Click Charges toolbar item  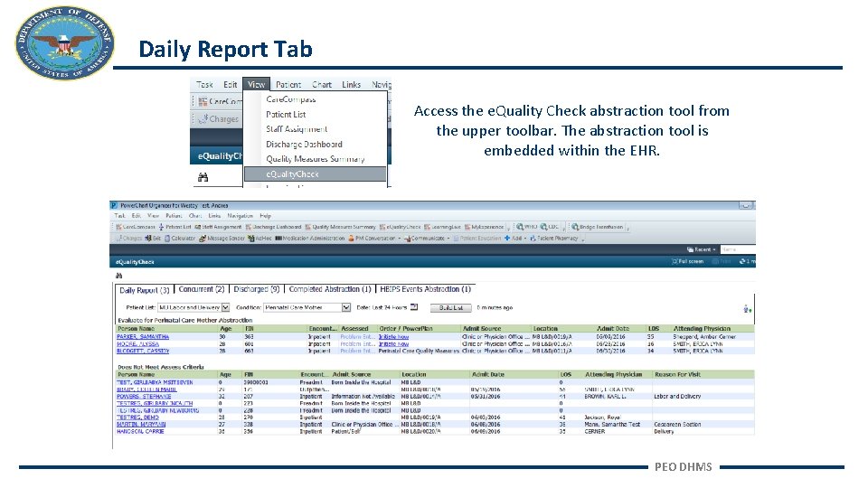point(128,239)
